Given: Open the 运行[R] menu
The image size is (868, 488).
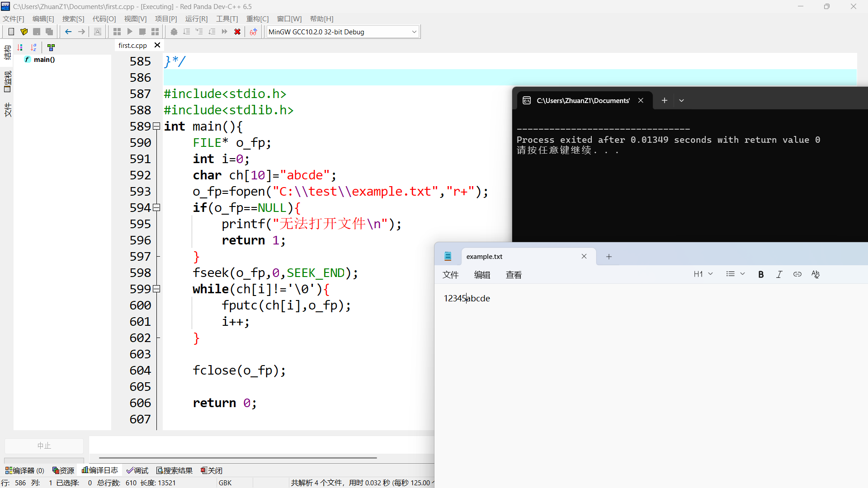Looking at the screenshot, I should 196,19.
